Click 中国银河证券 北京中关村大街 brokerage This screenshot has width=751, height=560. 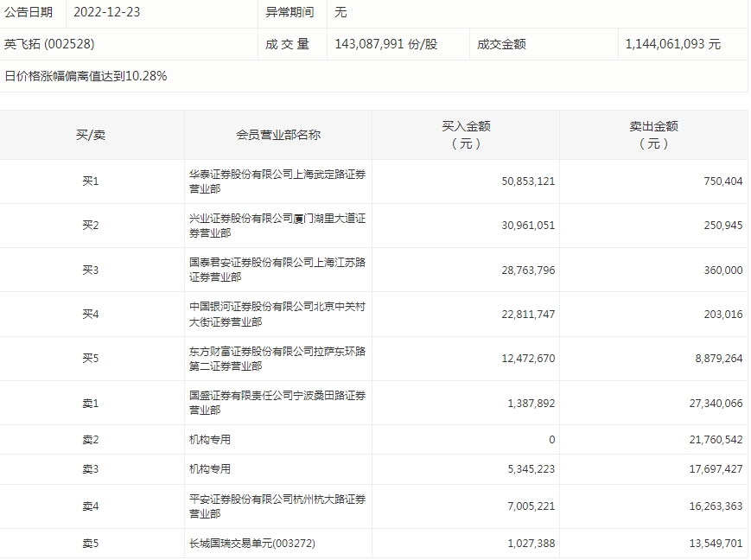click(277, 314)
